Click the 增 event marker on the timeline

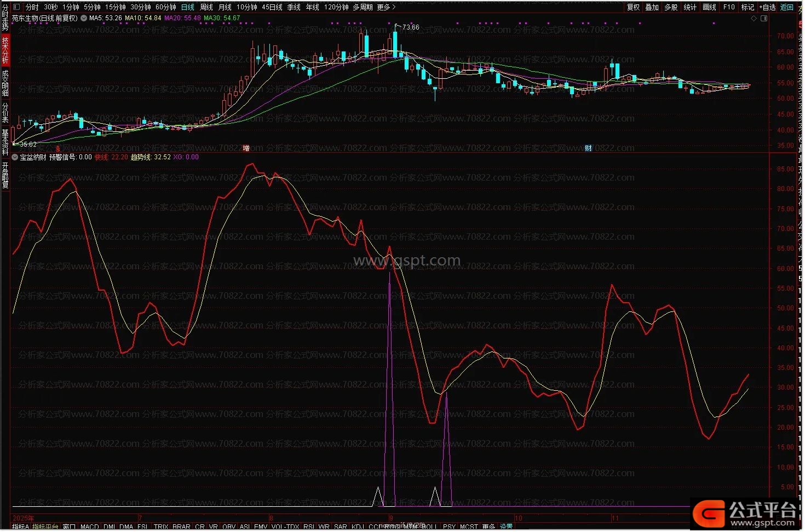(246, 148)
